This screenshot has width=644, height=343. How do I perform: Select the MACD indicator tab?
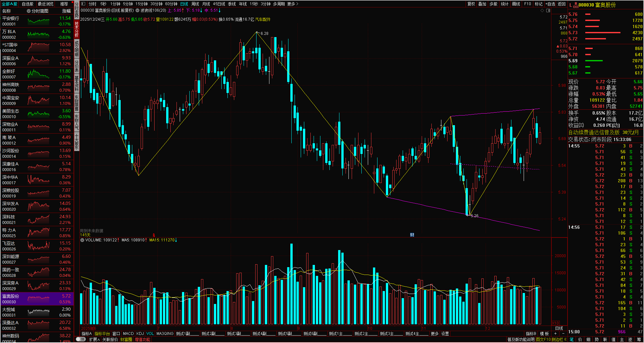(x=128, y=334)
